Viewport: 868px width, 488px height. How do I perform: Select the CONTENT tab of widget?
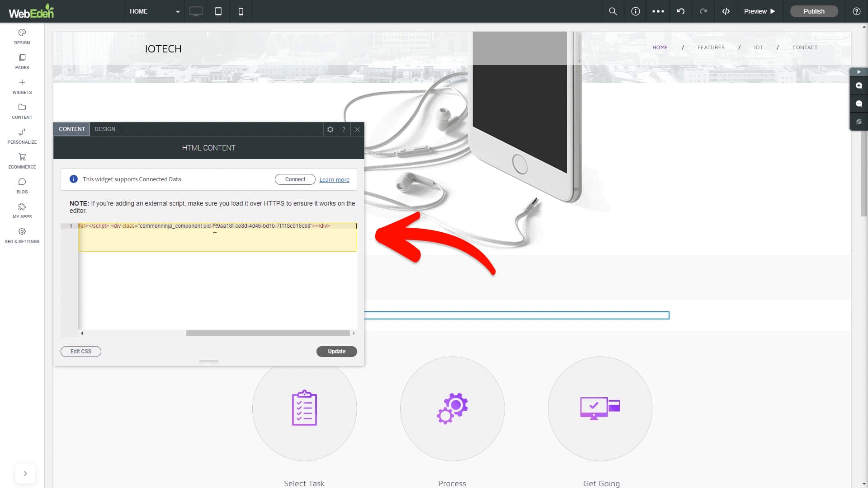pos(71,129)
